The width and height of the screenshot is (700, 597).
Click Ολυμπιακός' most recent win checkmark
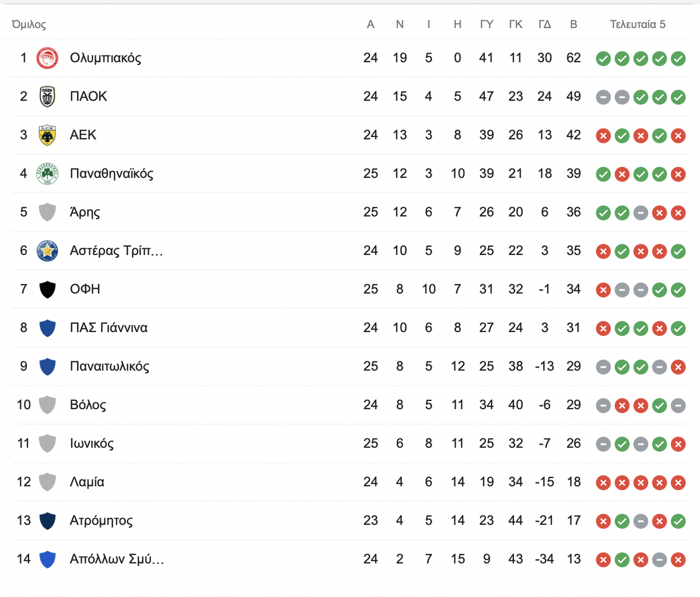[678, 58]
